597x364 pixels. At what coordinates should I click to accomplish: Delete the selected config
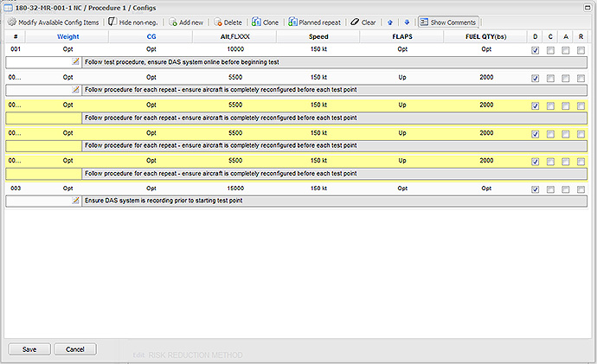click(228, 22)
